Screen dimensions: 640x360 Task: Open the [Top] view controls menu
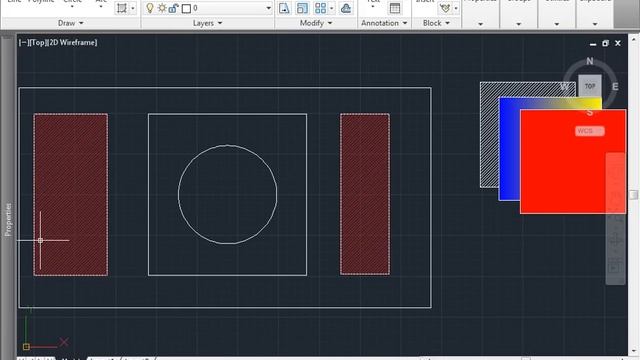[38, 42]
